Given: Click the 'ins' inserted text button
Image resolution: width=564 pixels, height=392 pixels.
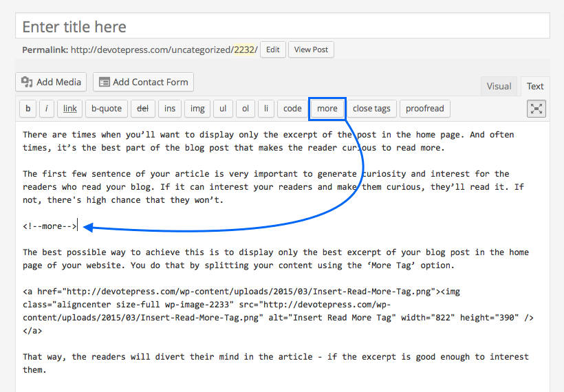Looking at the screenshot, I should tap(170, 109).
